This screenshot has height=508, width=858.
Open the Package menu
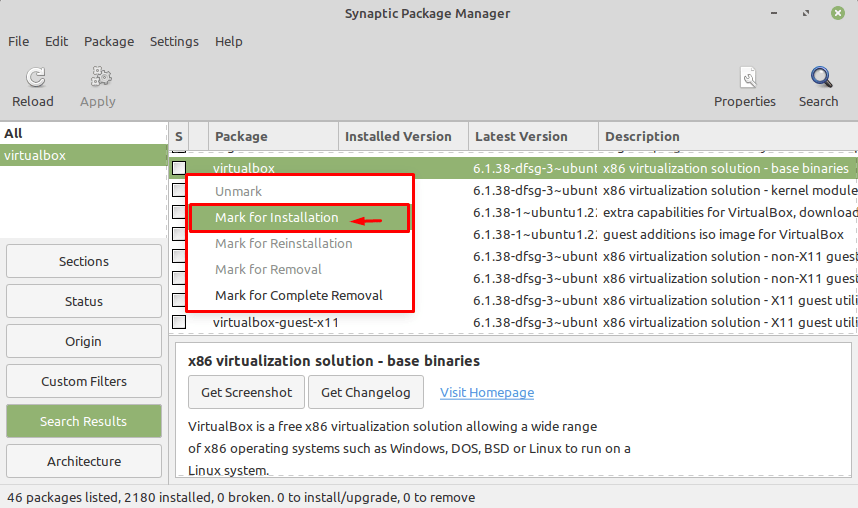109,42
